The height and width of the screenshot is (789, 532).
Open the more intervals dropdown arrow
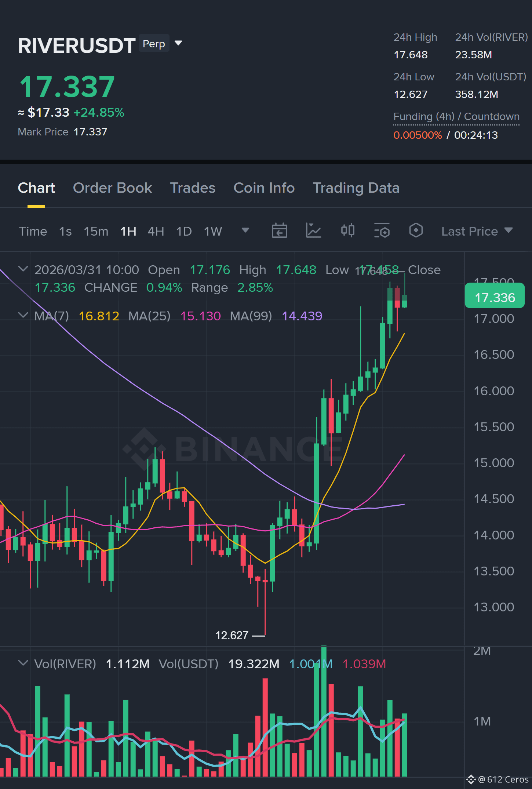click(245, 230)
